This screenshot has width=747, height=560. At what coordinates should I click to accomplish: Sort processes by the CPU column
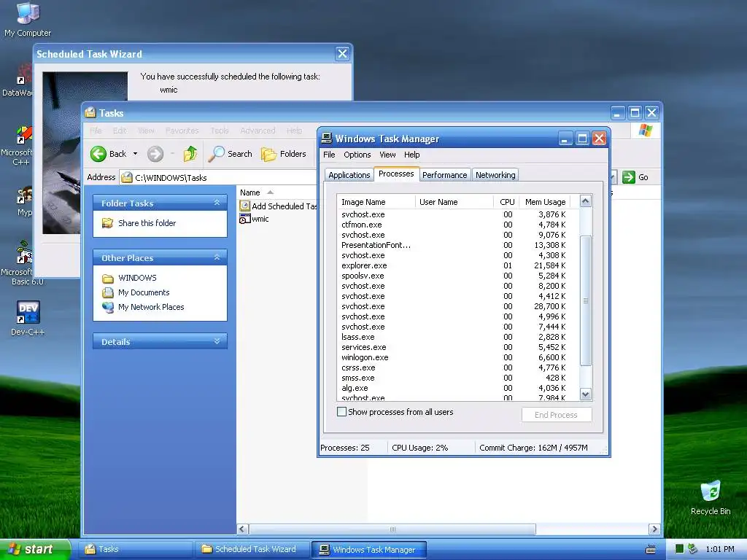pyautogui.click(x=506, y=202)
